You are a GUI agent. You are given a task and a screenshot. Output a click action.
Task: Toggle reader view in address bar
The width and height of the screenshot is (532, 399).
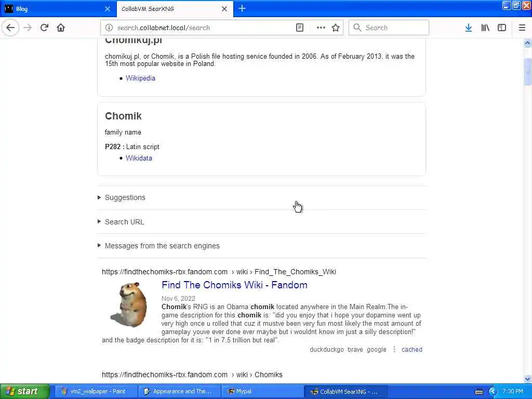tap(300, 28)
